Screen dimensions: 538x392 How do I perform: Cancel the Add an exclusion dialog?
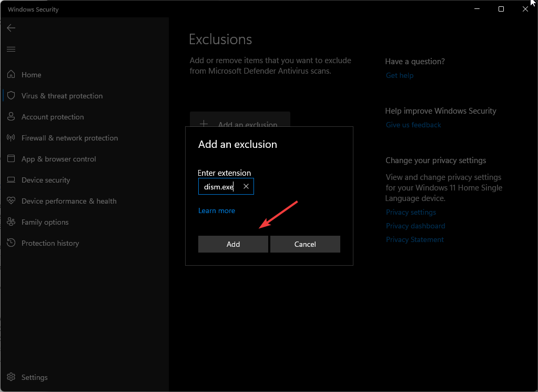click(306, 244)
